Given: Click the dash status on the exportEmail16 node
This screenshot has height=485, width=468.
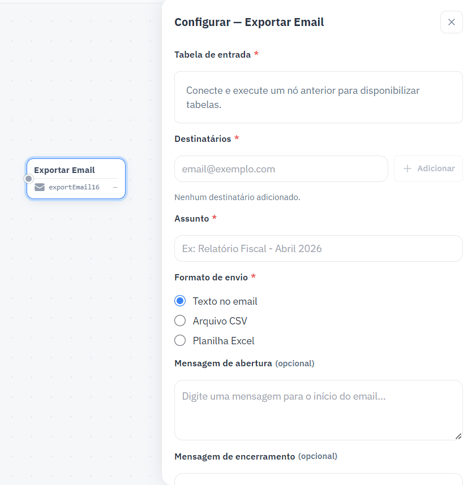Looking at the screenshot, I should (115, 187).
